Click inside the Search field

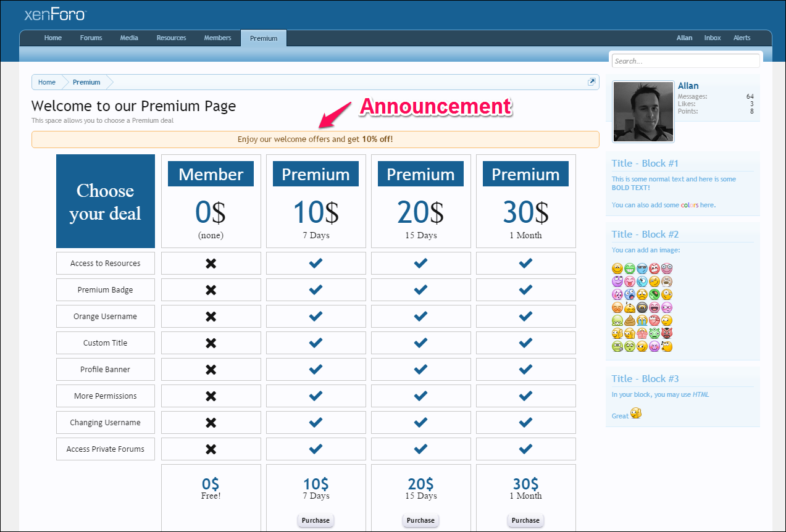pos(685,60)
